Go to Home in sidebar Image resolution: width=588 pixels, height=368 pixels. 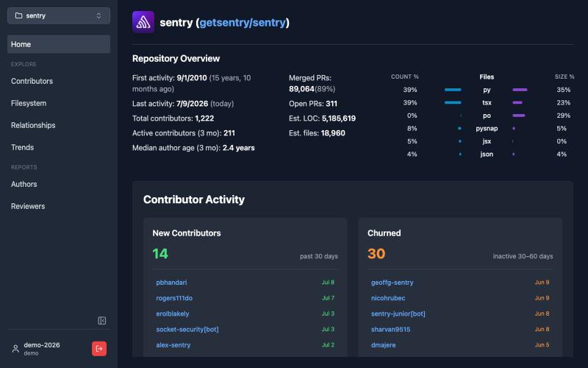59,44
